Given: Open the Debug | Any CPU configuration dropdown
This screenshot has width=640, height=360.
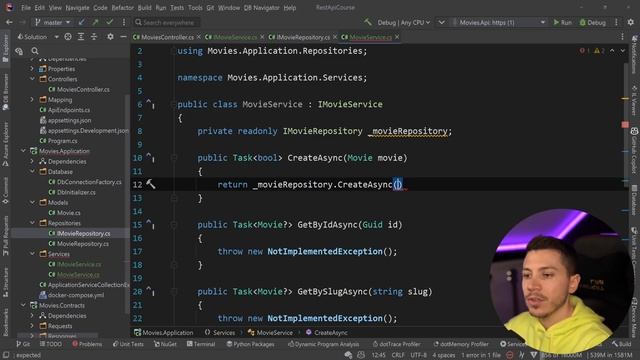Looking at the screenshot, I should tap(404, 22).
